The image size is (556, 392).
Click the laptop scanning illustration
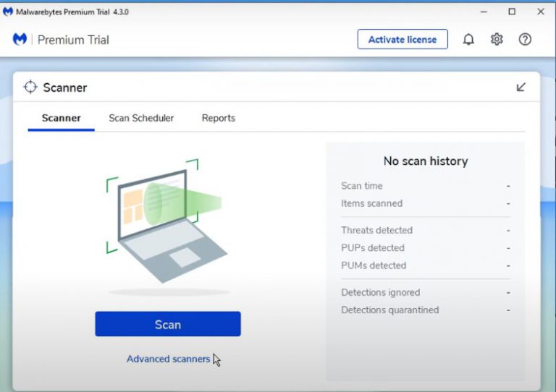tap(167, 221)
